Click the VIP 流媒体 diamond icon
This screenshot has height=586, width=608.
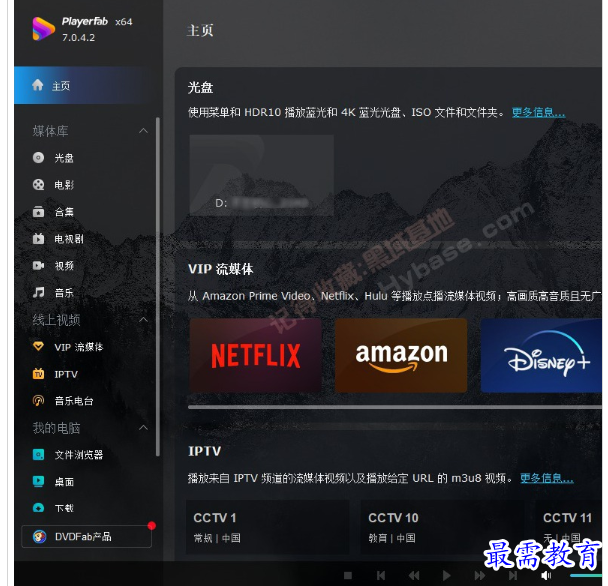[38, 346]
